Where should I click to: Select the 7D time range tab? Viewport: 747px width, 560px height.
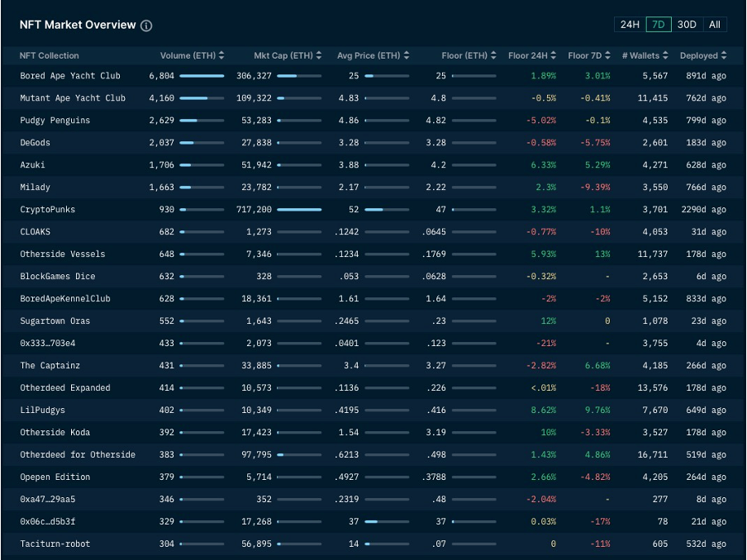(659, 24)
